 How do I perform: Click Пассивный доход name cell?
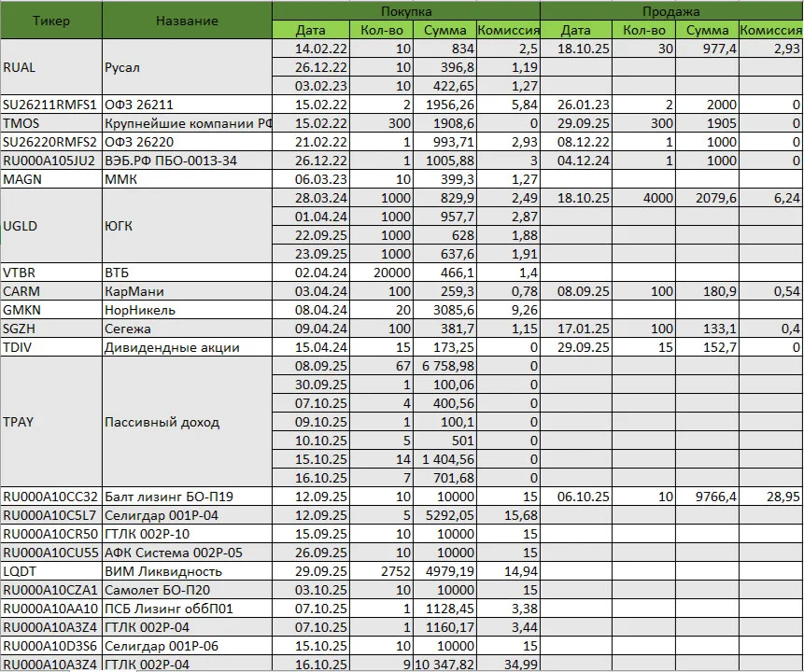187,422
